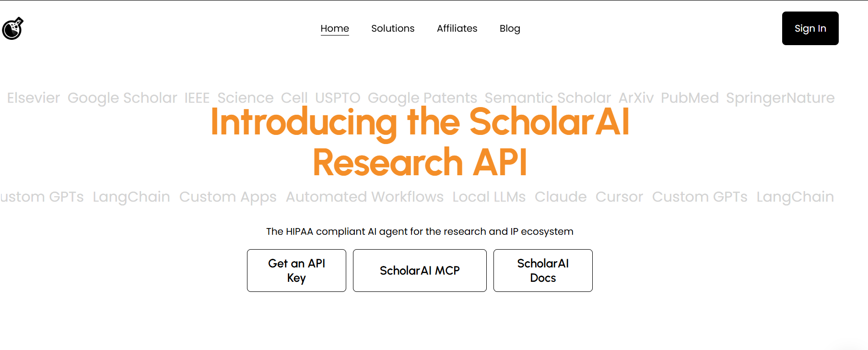Image resolution: width=868 pixels, height=350 pixels.
Task: Select the Custom GPTs label
Action: (x=700, y=196)
